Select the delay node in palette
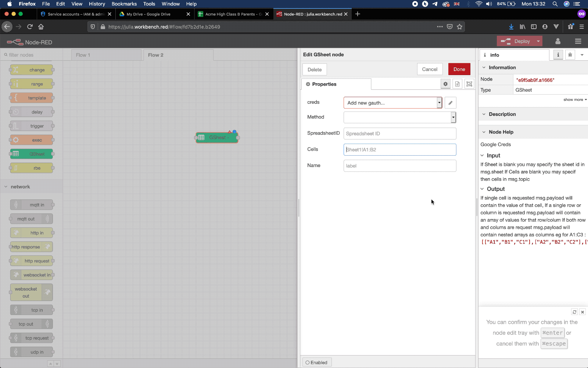The height and width of the screenshot is (368, 588). (x=32, y=112)
